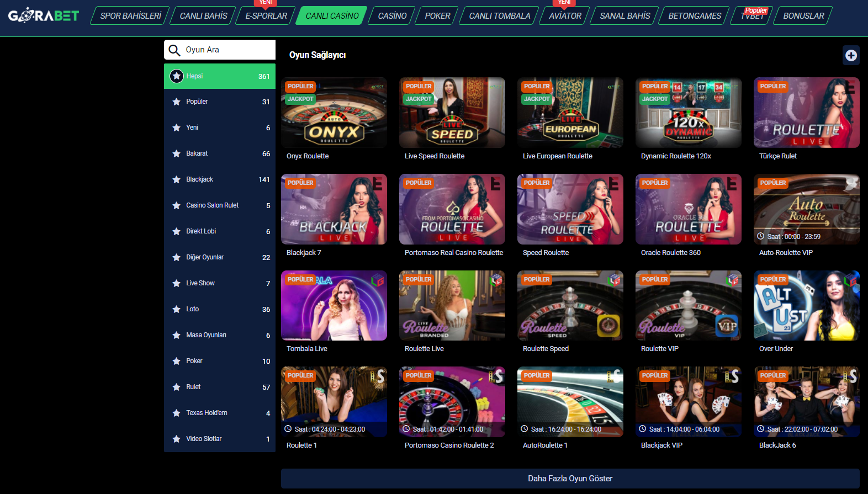Click the star icon beside Loto
This screenshot has height=494, width=868.
point(176,309)
